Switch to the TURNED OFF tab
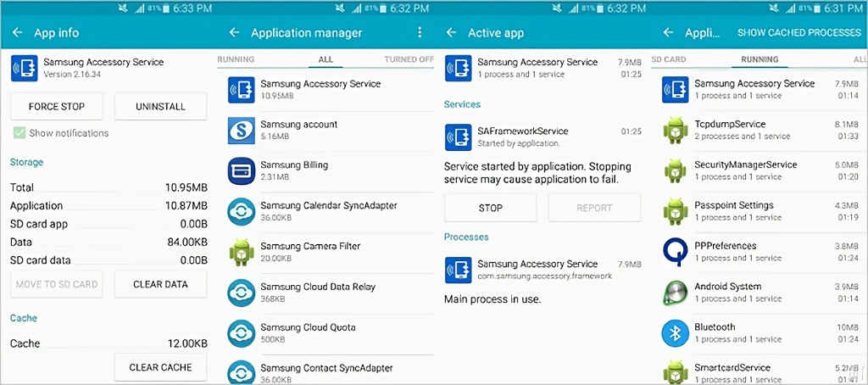Viewport: 868px width, 385px height. 409,59
